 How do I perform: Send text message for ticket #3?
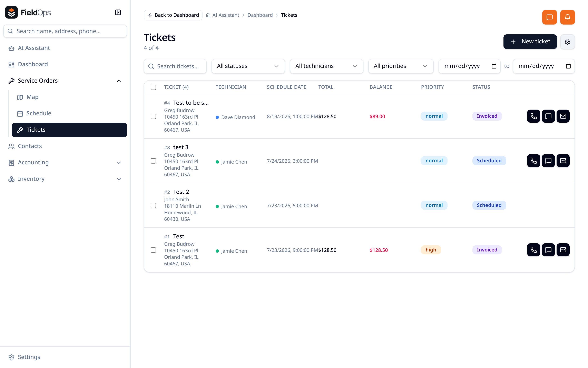[x=548, y=161]
